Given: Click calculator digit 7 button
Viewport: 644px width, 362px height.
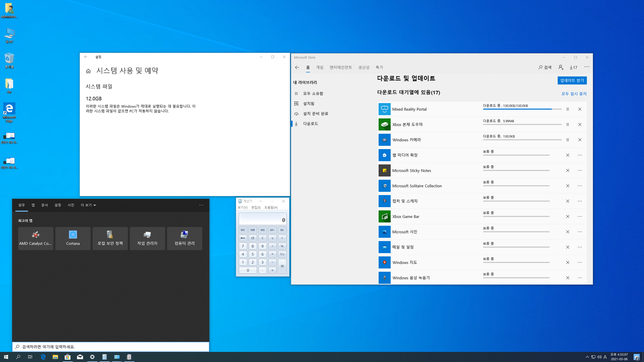Looking at the screenshot, I should [243, 246].
